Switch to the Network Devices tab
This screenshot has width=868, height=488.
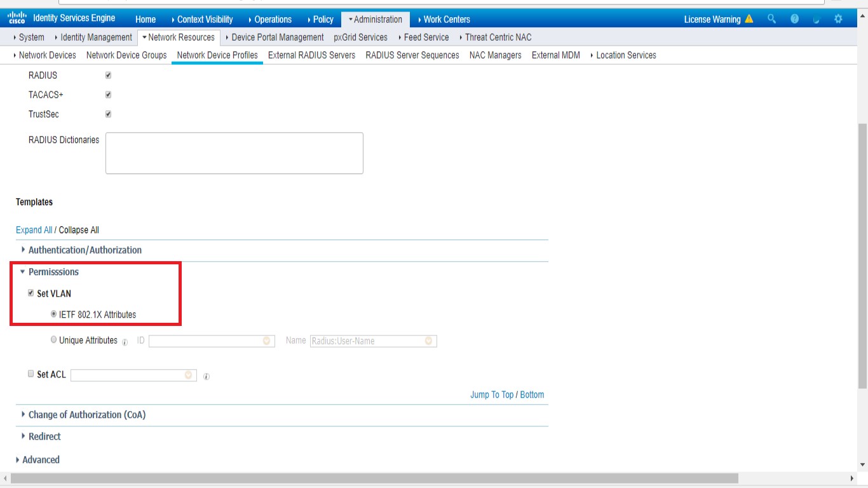[x=44, y=55]
